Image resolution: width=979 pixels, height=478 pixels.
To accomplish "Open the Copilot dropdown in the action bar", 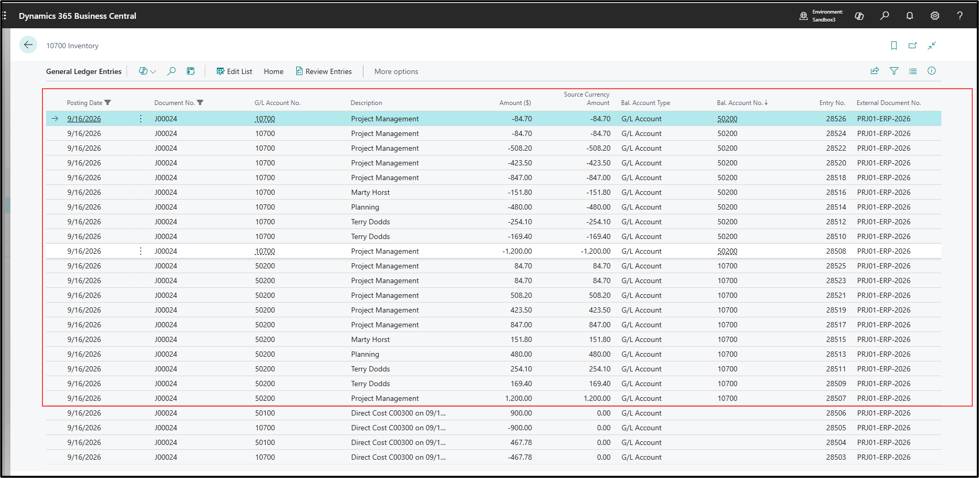I will 147,72.
